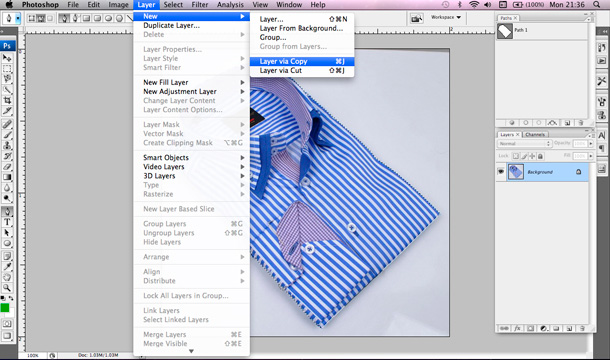Select the Eraser tool

tap(7, 167)
